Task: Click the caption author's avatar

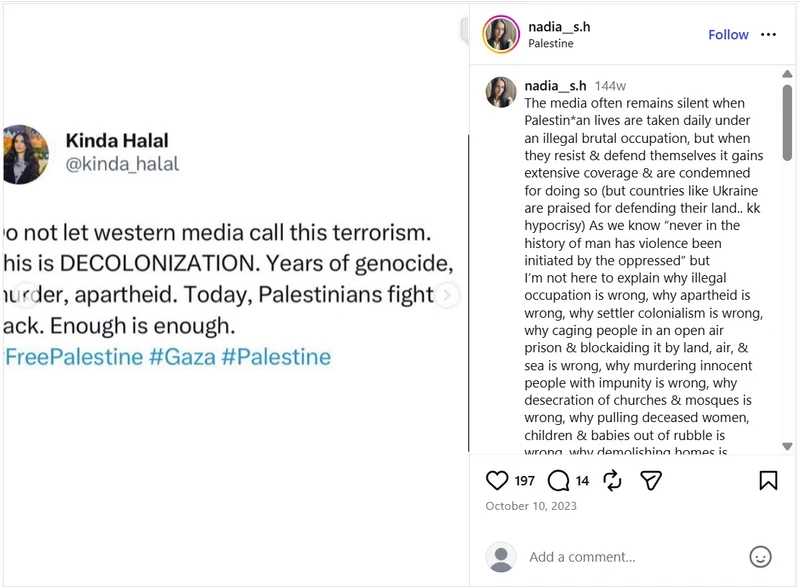Action: pyautogui.click(x=501, y=92)
